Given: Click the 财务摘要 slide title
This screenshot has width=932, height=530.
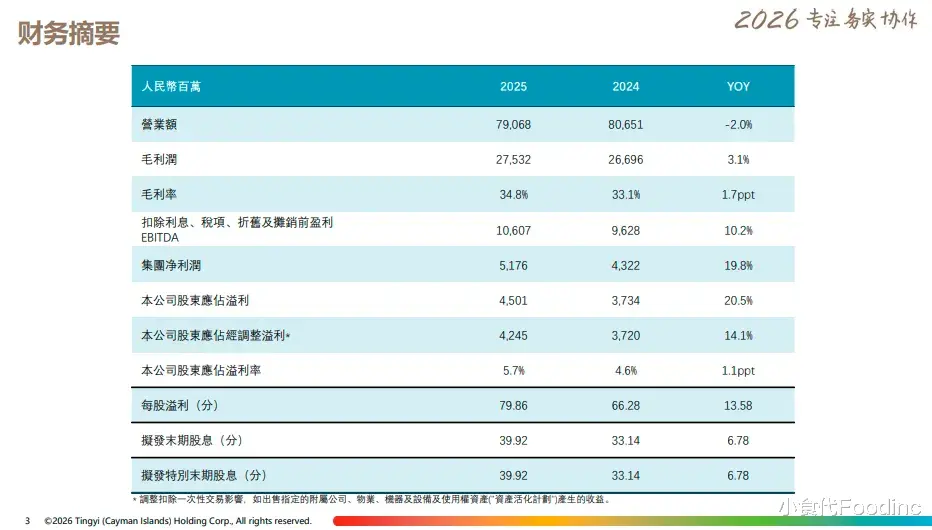Looking at the screenshot, I should click(x=69, y=33).
